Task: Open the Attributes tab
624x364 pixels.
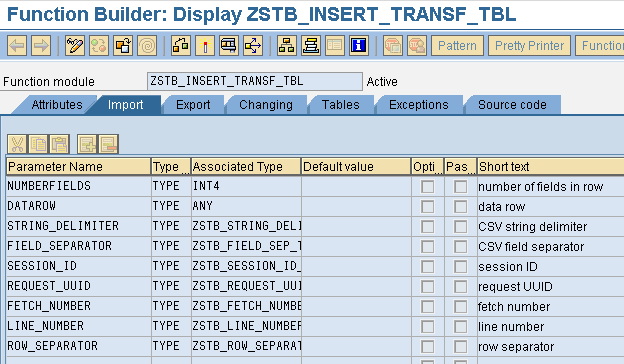Action: (57, 105)
